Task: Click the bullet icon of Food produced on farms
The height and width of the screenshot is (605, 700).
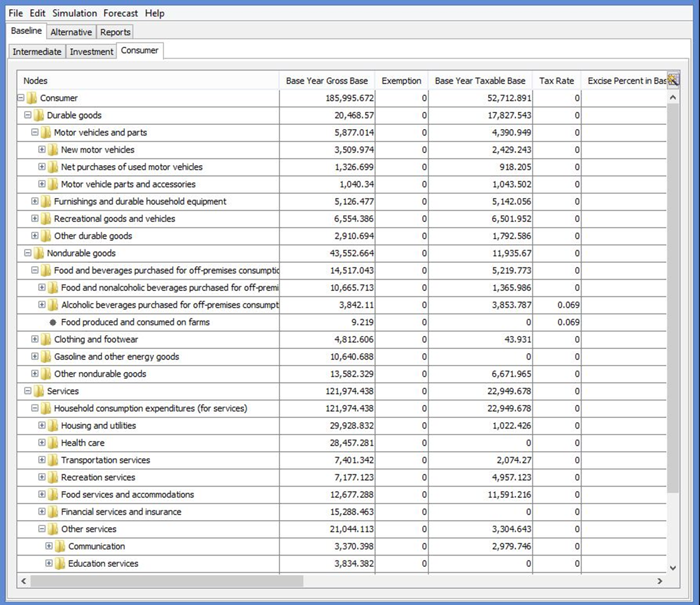Action: point(53,322)
